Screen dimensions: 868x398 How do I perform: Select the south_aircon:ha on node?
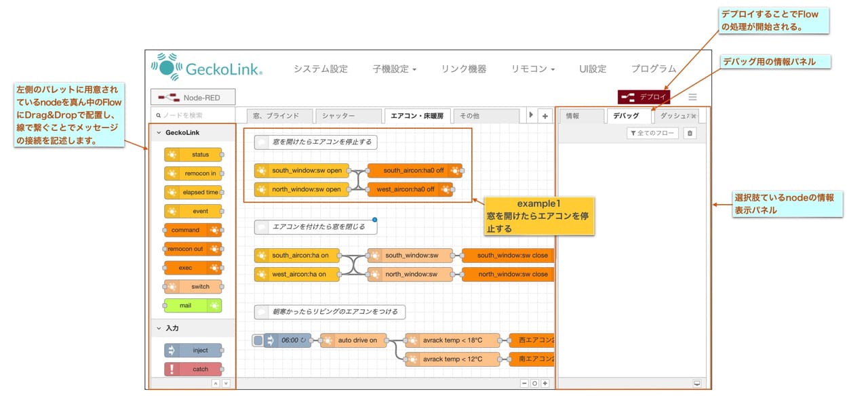296,256
